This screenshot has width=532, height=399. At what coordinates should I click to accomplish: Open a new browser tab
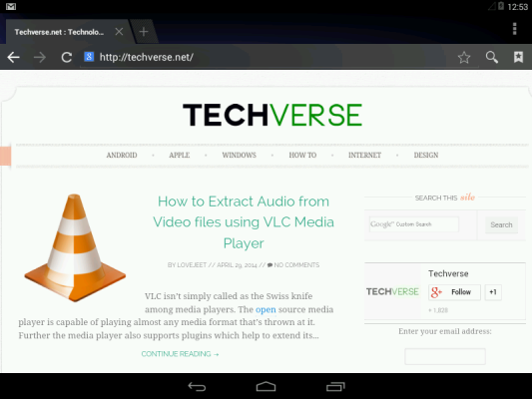(144, 32)
